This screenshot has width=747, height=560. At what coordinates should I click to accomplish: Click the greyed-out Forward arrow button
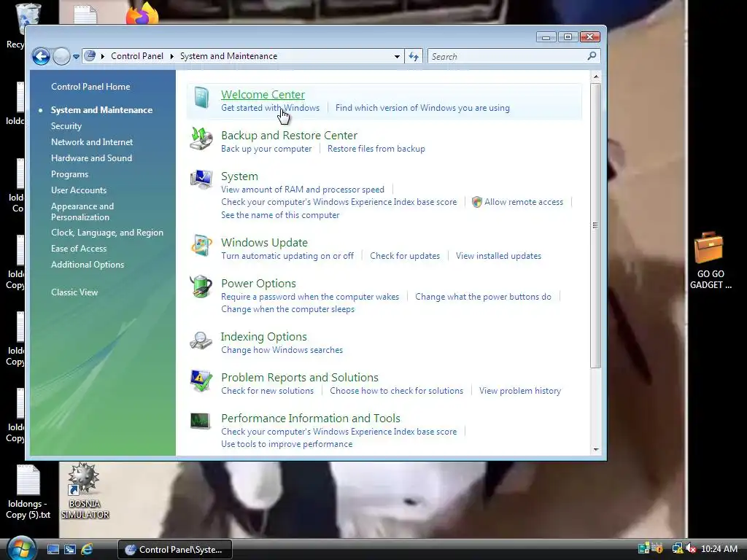pos(61,57)
